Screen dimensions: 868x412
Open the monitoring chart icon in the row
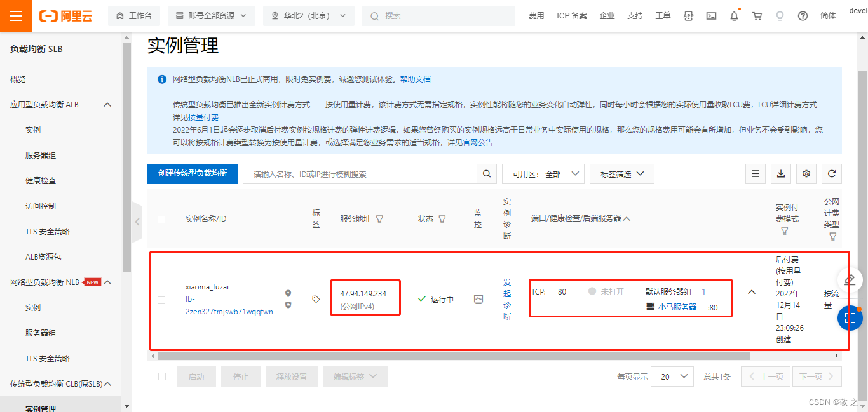pos(478,299)
